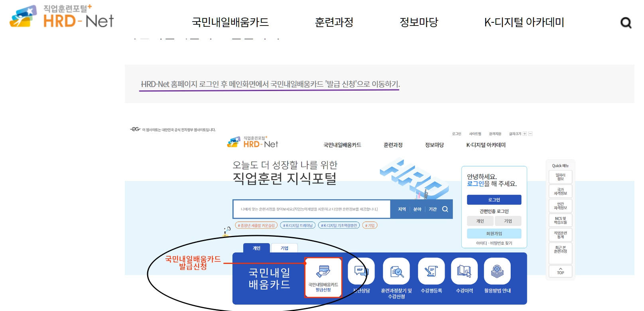Click the #기업 hashtag chip
The width and height of the screenshot is (644, 311).
(x=370, y=226)
